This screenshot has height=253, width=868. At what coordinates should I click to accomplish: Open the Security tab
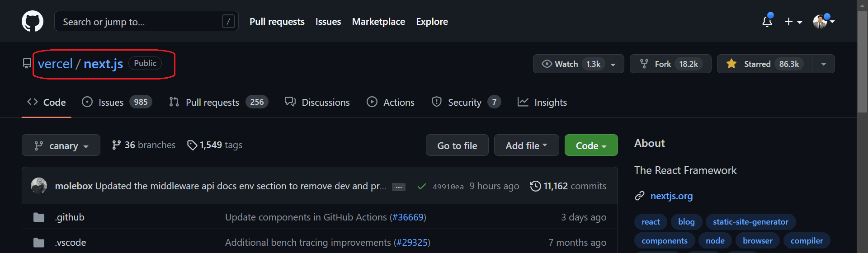tap(466, 103)
